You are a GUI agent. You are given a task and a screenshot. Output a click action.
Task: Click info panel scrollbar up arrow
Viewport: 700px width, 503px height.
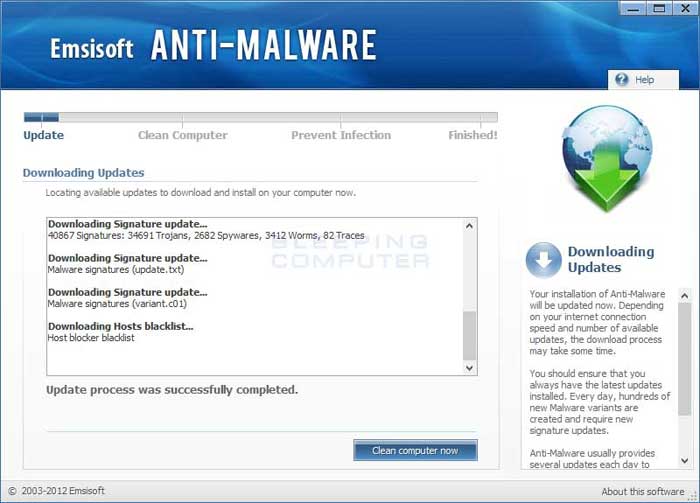(684, 295)
